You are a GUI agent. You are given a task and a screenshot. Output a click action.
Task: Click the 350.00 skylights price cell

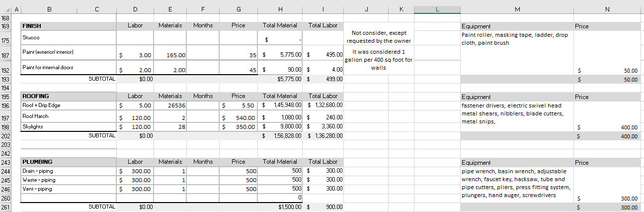tap(239, 127)
